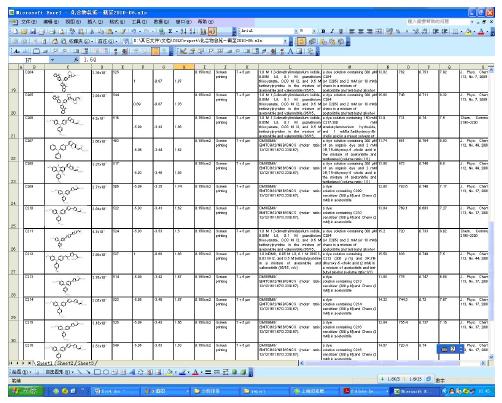Select the Oval drawing tool

(x=106, y=372)
